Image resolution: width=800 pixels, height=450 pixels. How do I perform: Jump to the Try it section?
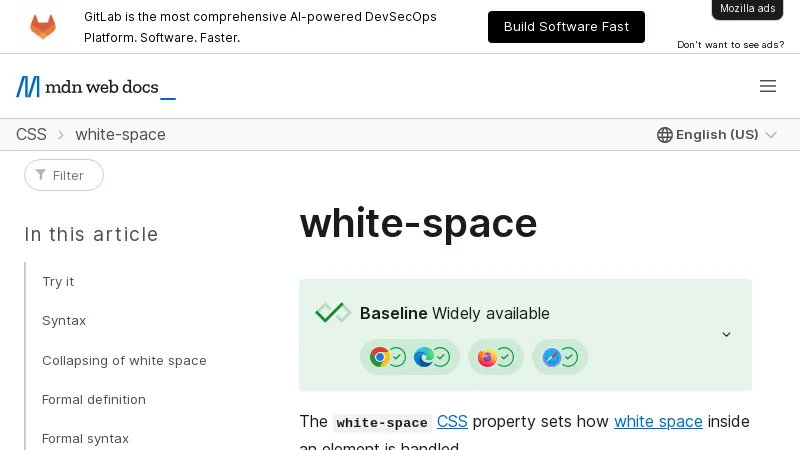click(58, 282)
